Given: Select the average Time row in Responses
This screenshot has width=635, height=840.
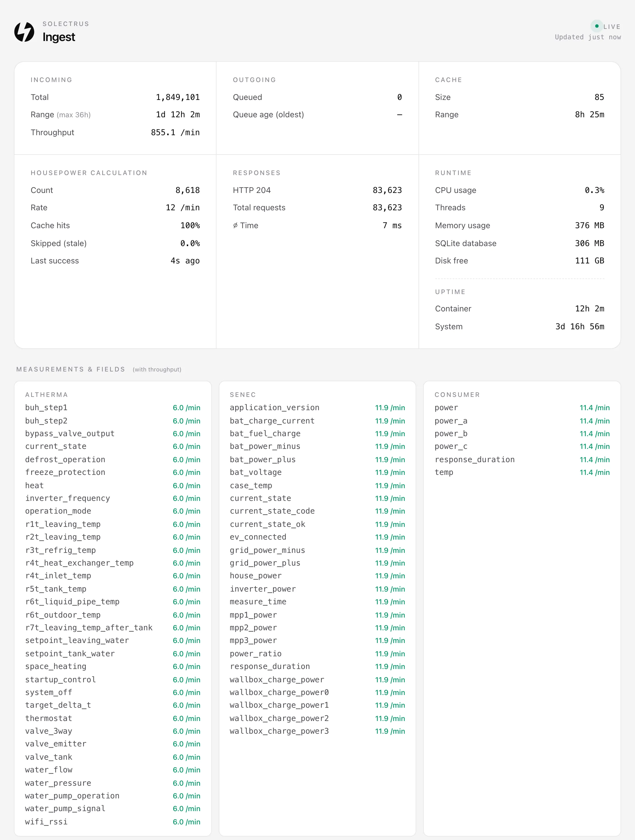Looking at the screenshot, I should click(317, 226).
